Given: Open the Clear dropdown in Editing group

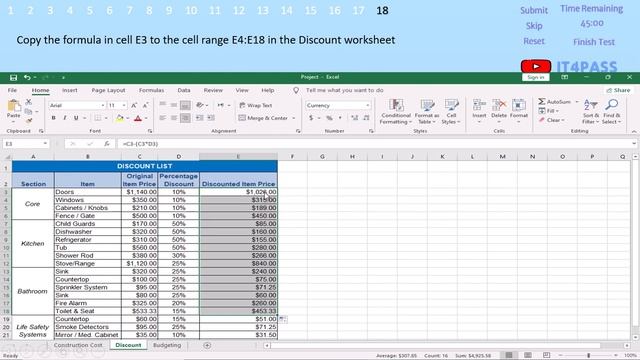Looking at the screenshot, I should point(551,120).
